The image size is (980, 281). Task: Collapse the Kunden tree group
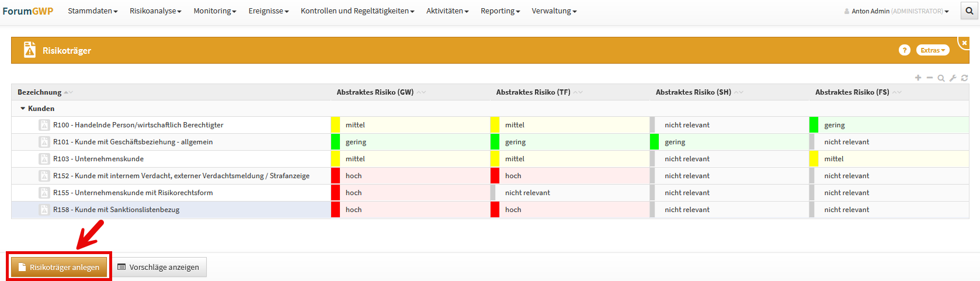(23, 109)
